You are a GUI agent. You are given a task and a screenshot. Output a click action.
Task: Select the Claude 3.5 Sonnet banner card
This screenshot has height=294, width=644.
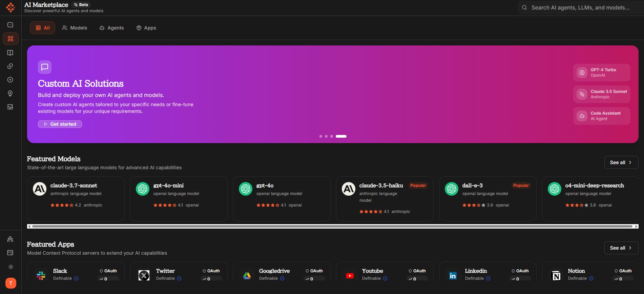[602, 94]
